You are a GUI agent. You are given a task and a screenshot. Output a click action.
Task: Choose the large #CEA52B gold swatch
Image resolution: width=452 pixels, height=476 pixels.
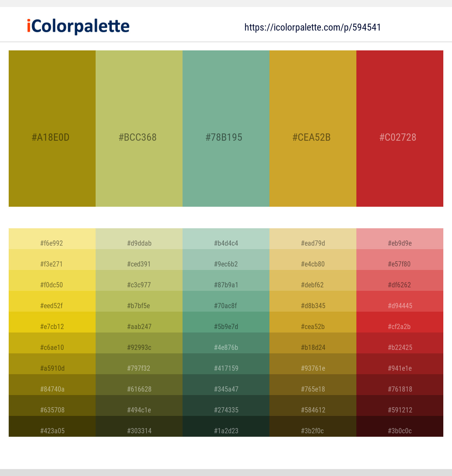[313, 129]
